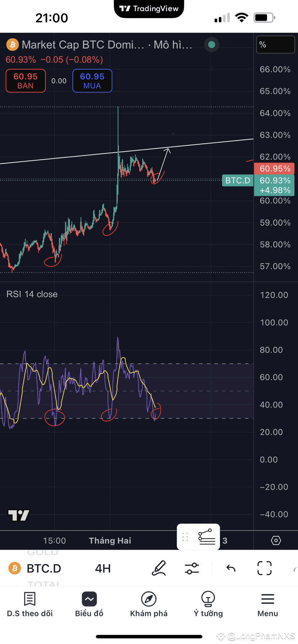Tap the Wi-Fi status icon
Viewport: 298px width, 644px height.
coord(241,18)
